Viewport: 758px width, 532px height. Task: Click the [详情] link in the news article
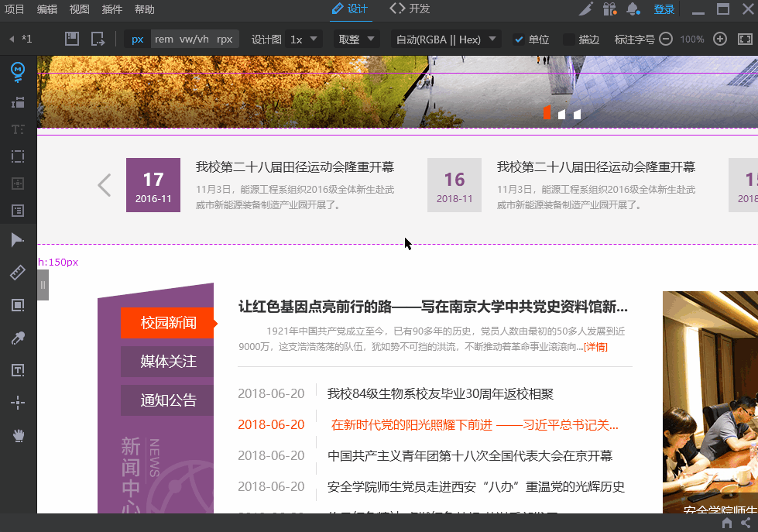click(x=595, y=346)
